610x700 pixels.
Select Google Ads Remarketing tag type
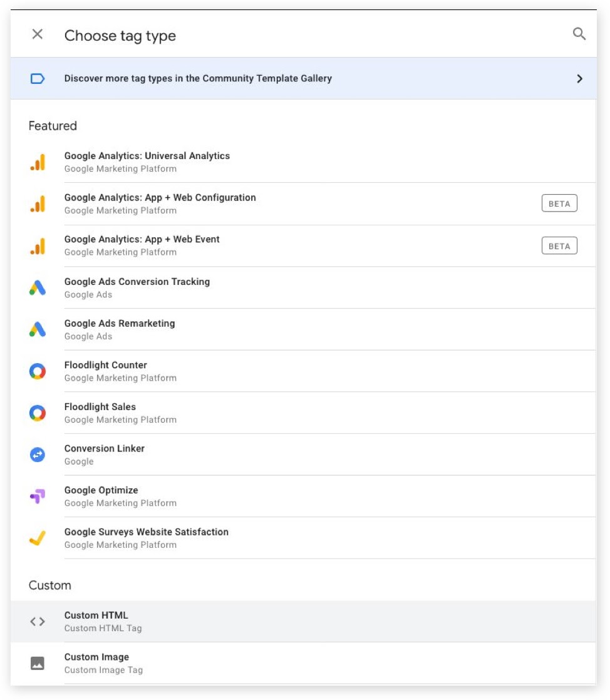coord(304,329)
